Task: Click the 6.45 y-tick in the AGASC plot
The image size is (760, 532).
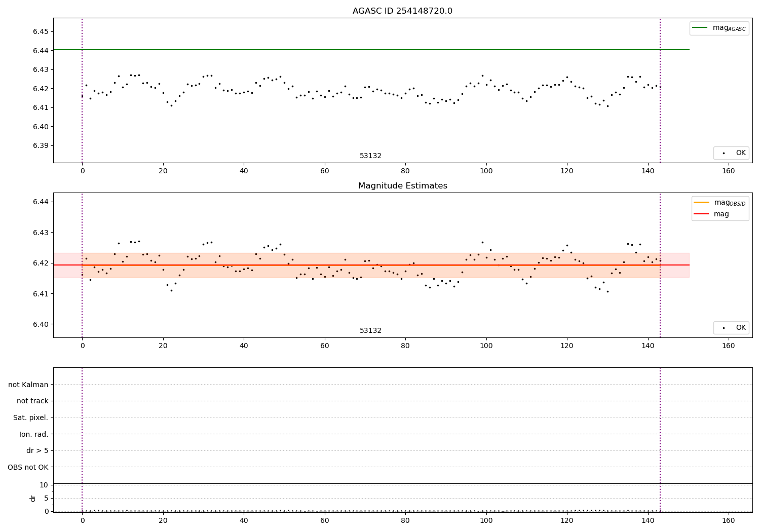Action: (x=41, y=31)
